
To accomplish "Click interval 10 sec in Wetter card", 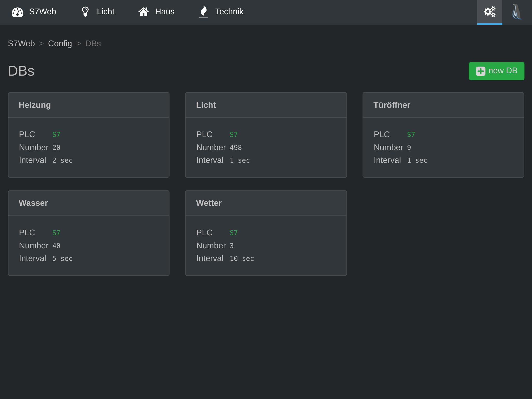I will tap(242, 258).
